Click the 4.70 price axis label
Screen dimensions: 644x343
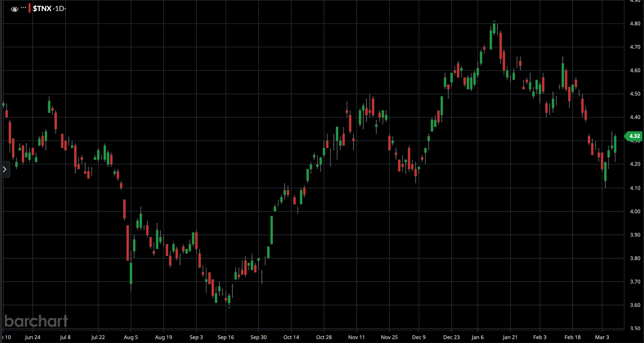coord(635,47)
